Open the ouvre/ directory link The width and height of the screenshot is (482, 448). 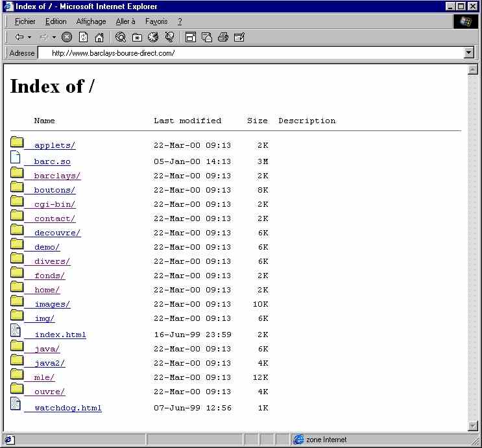click(x=49, y=392)
